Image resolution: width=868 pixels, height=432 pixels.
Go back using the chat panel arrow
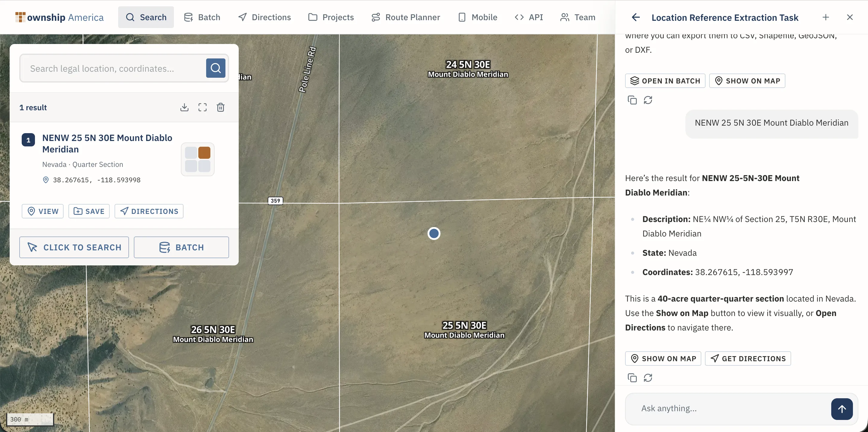click(636, 17)
